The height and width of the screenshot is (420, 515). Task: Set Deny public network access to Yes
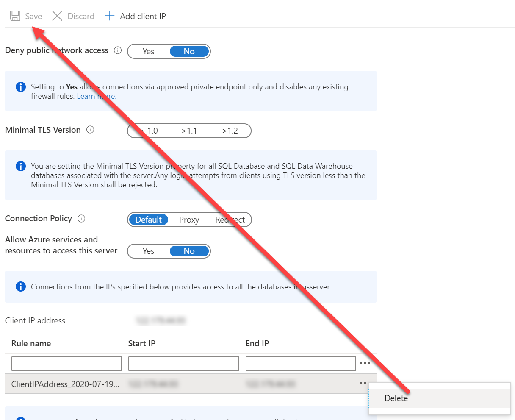148,51
